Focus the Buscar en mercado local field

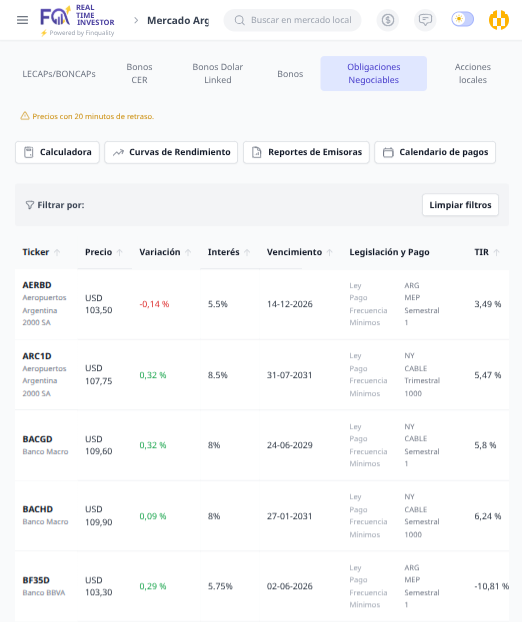click(x=292, y=20)
